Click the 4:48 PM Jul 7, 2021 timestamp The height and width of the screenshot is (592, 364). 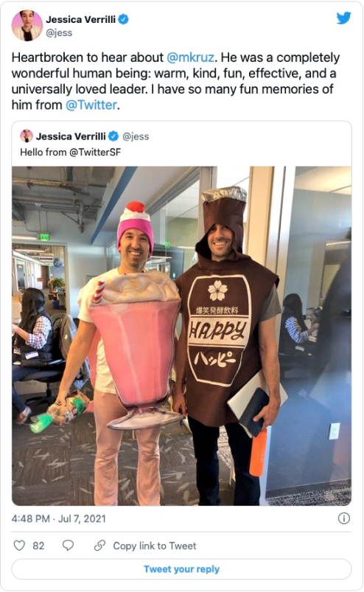(x=58, y=518)
